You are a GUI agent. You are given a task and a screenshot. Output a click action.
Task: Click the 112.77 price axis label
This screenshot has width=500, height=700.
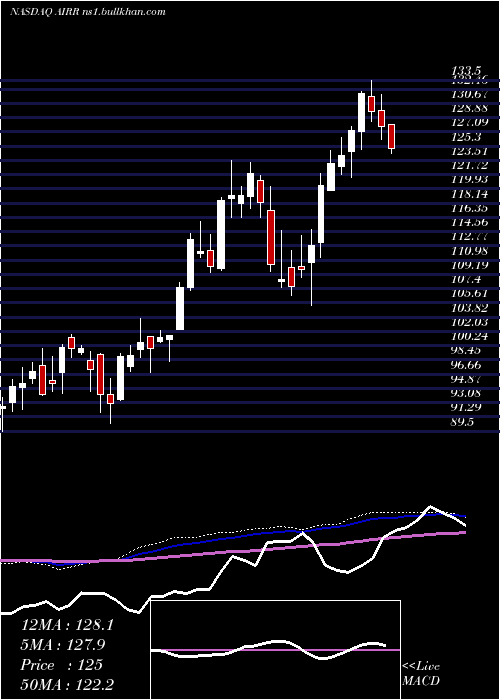(x=470, y=237)
